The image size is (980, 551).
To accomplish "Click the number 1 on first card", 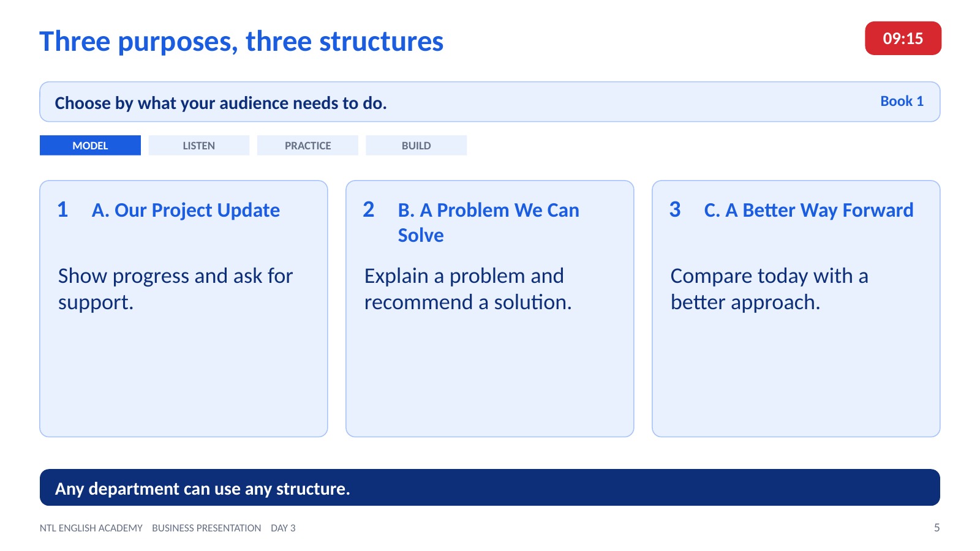I will click(62, 210).
